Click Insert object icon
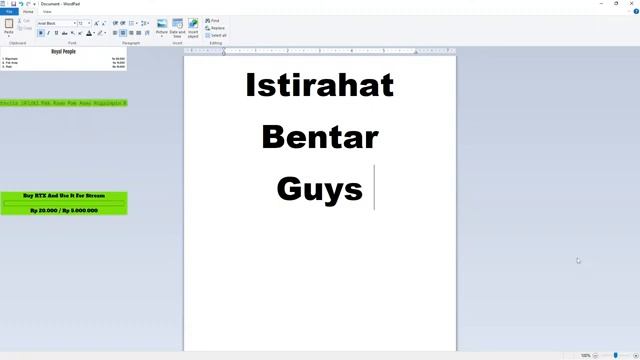 193,24
